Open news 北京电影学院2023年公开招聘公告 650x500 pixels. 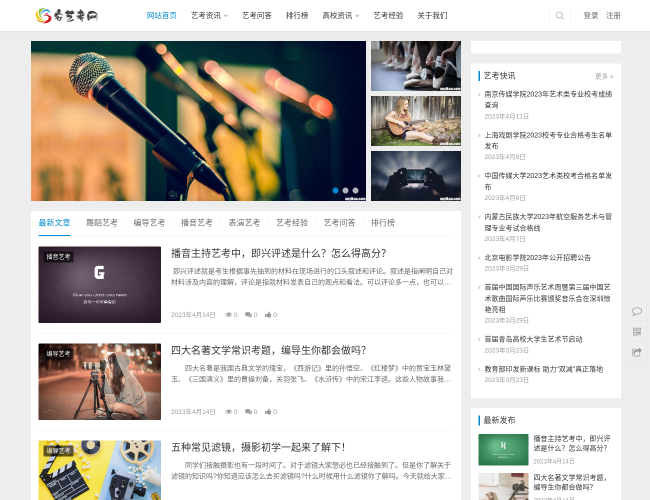[538, 257]
